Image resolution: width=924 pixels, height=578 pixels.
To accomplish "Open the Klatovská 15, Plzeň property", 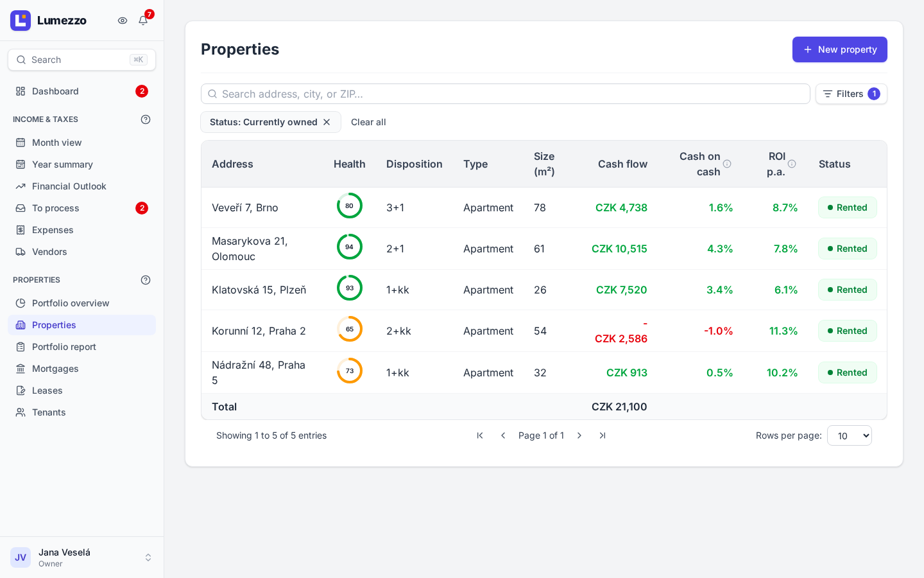I will (x=544, y=290).
